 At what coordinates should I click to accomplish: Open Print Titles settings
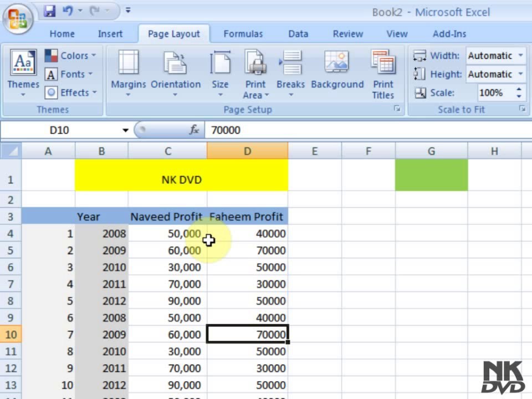[x=383, y=74]
